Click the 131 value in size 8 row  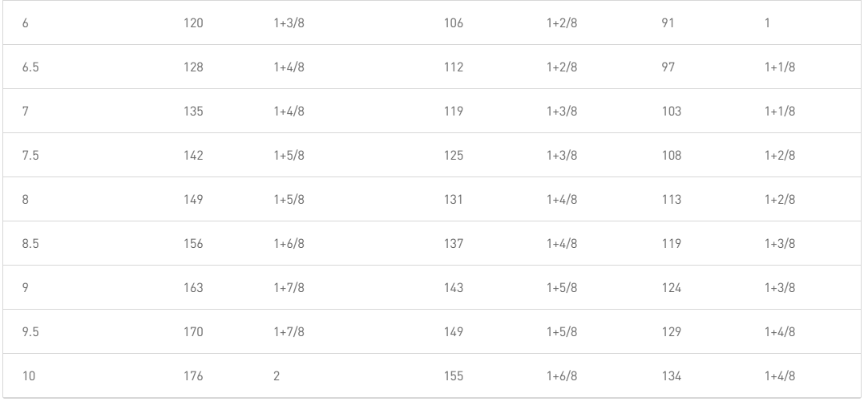tap(453, 200)
